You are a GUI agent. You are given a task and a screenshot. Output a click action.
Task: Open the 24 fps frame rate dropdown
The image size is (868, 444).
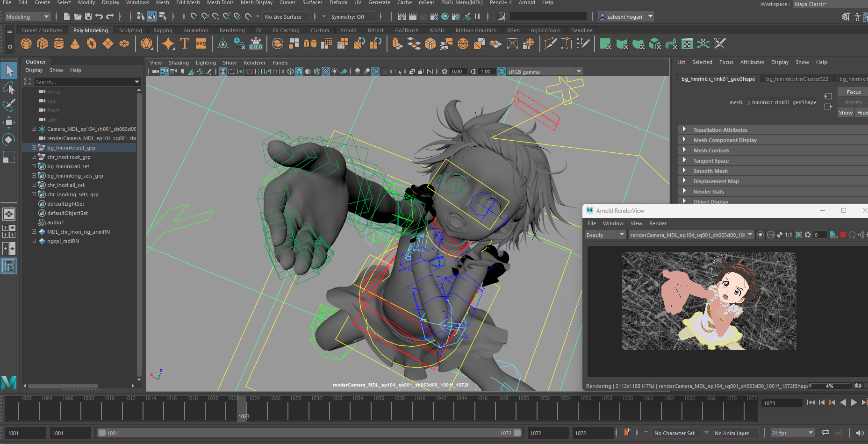(793, 433)
